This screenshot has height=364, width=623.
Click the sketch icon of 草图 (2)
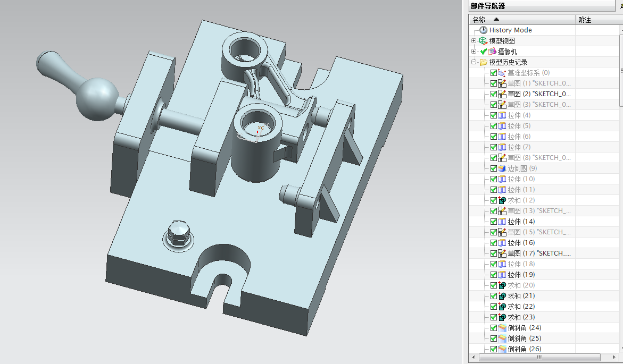tap(502, 94)
